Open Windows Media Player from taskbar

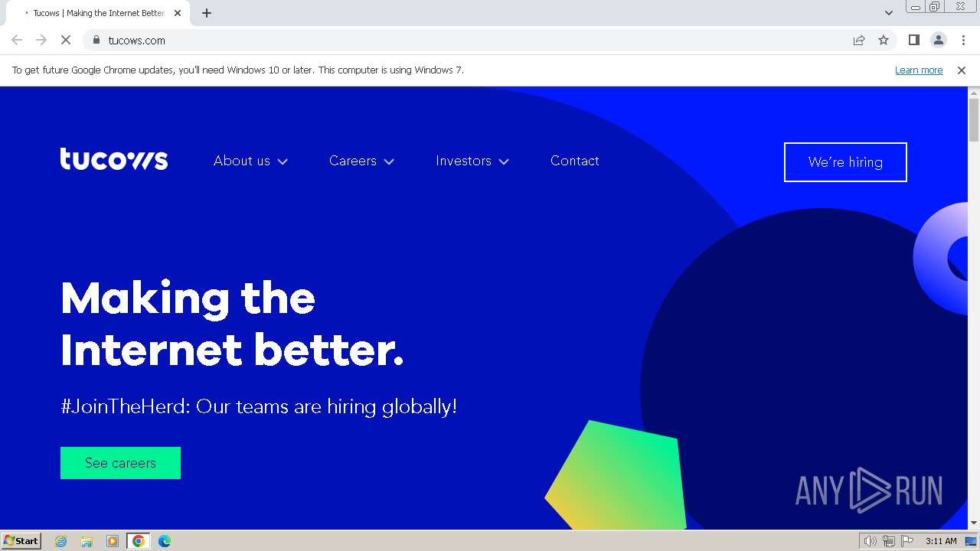113,541
